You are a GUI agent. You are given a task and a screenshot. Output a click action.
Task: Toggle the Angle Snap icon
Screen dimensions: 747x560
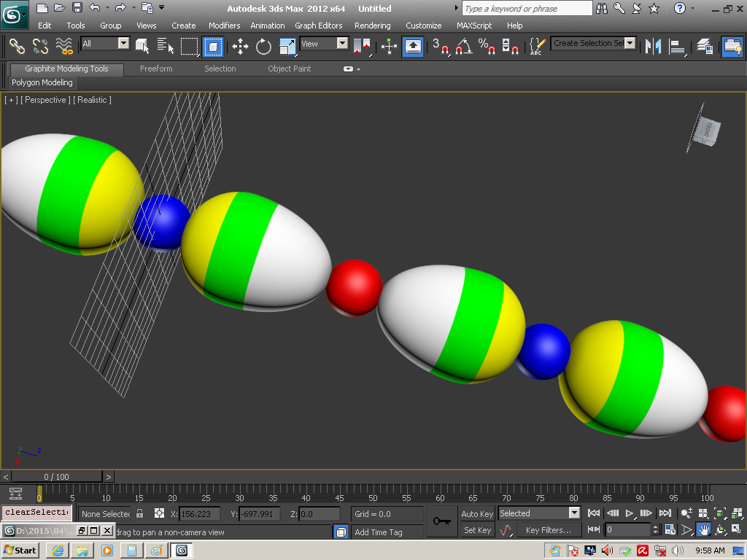click(x=462, y=47)
